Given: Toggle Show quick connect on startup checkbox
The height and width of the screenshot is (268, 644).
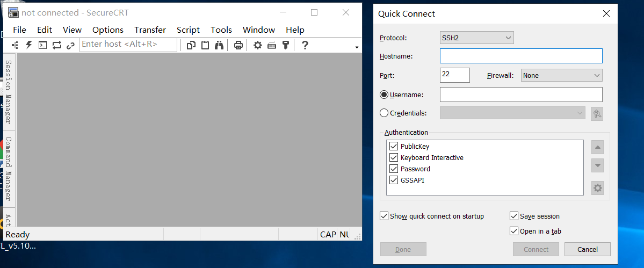Looking at the screenshot, I should pyautogui.click(x=384, y=216).
